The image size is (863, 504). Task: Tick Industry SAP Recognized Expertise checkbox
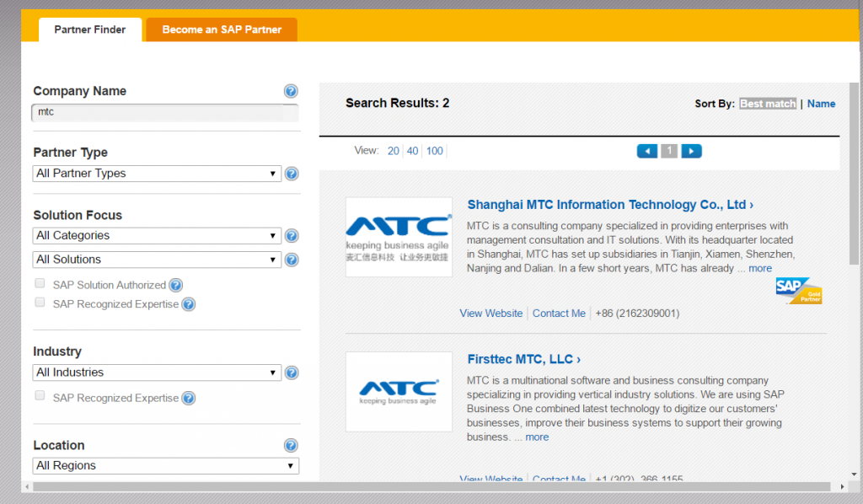(40, 395)
